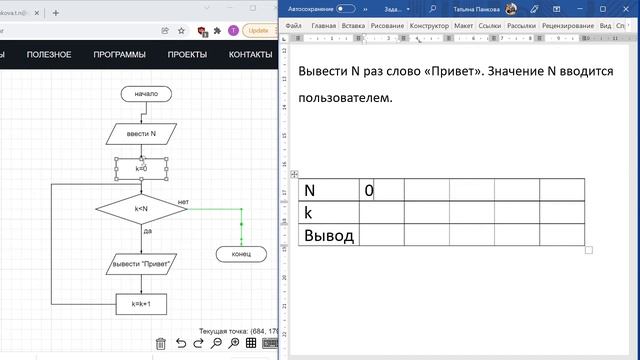The image size is (640, 360).
Task: Expand quick access toolbar chevrons in Word
Action: [x=365, y=9]
